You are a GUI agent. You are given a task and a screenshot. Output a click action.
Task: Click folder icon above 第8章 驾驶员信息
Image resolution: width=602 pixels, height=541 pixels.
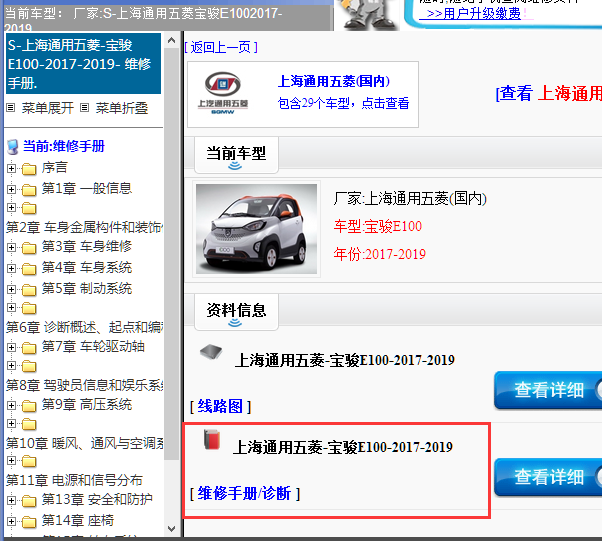(29, 366)
